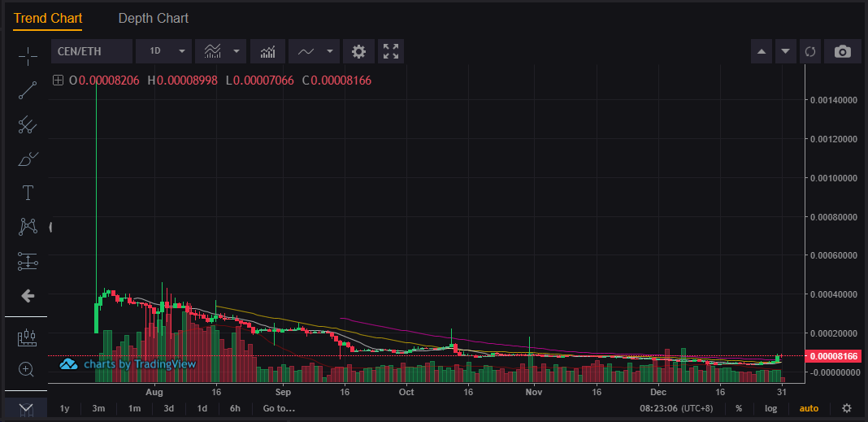Image resolution: width=868 pixels, height=422 pixels.
Task: Switch to the Depth Chart tab
Action: (x=153, y=18)
